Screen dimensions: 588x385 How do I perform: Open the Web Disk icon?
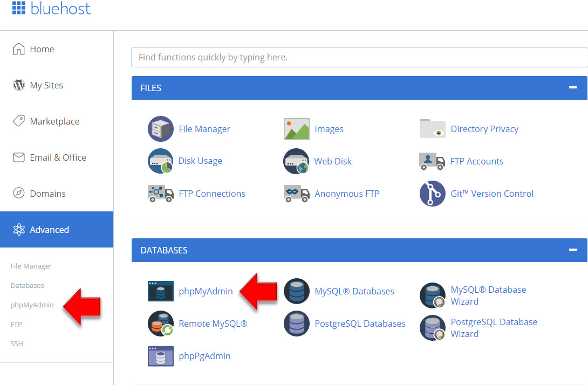tap(296, 161)
